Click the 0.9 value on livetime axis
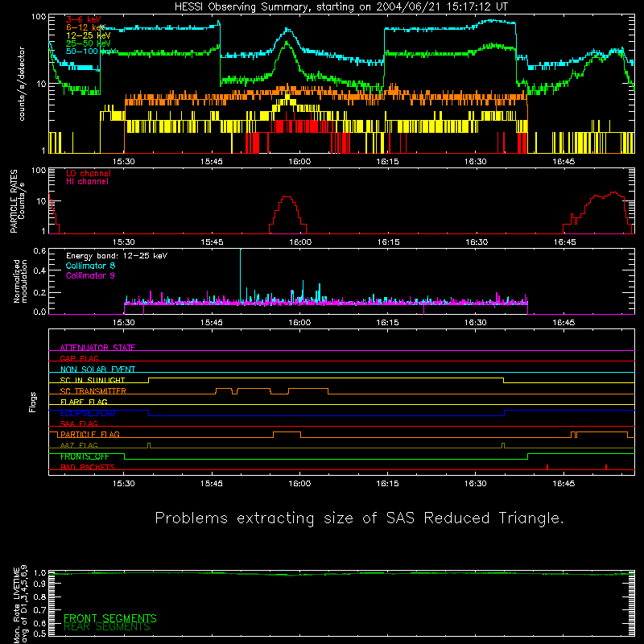The height and width of the screenshot is (644, 644). [39, 584]
